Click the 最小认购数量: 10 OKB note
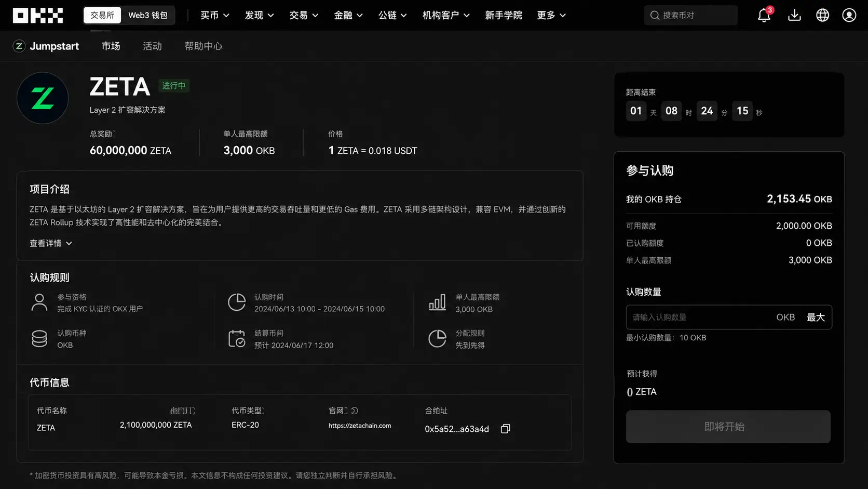Viewport: 868px width, 489px height. point(666,338)
